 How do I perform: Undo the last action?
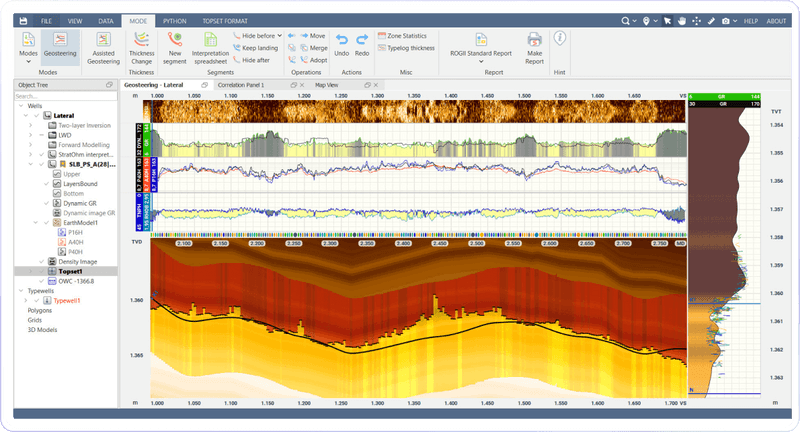click(341, 42)
